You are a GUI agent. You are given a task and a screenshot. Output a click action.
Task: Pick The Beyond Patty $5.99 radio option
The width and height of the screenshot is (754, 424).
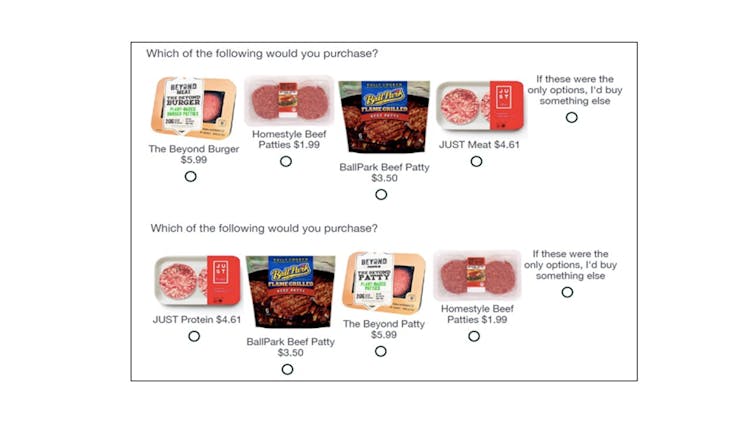coord(381,351)
